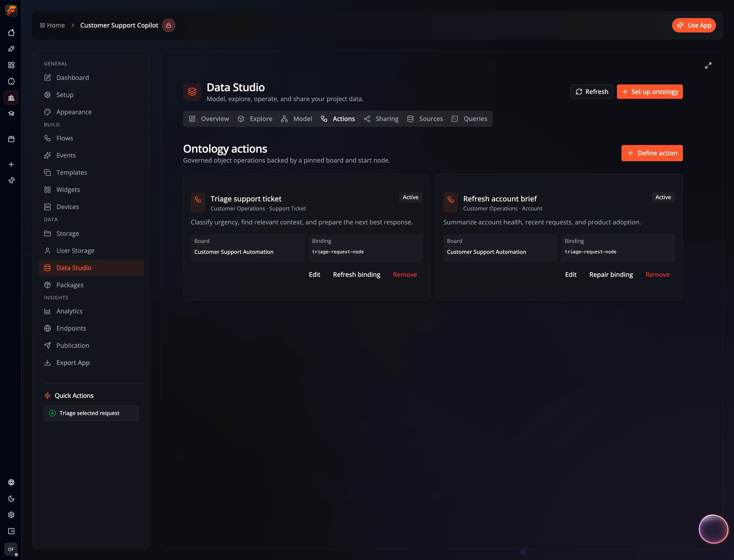Run Triage selected request quick action
The width and height of the screenshot is (734, 560).
pyautogui.click(x=91, y=413)
